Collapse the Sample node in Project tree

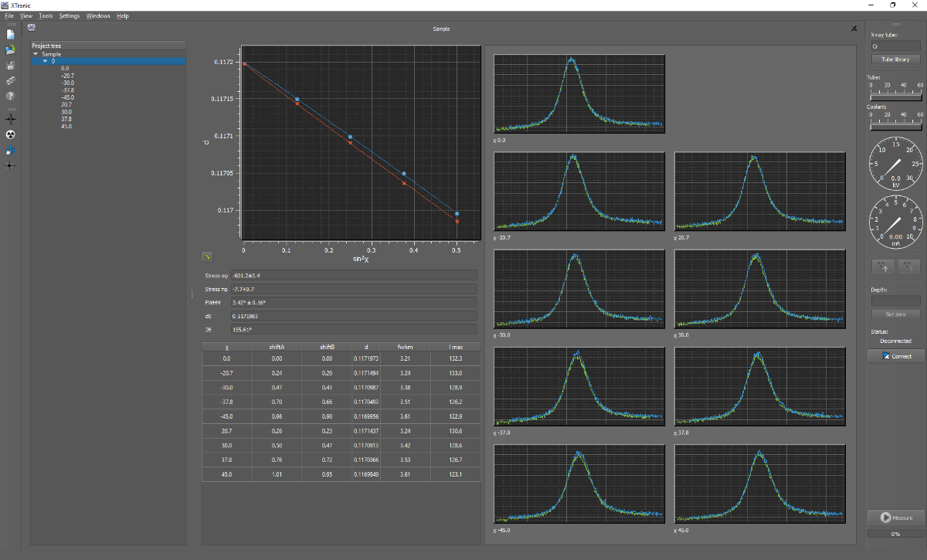tap(36, 54)
